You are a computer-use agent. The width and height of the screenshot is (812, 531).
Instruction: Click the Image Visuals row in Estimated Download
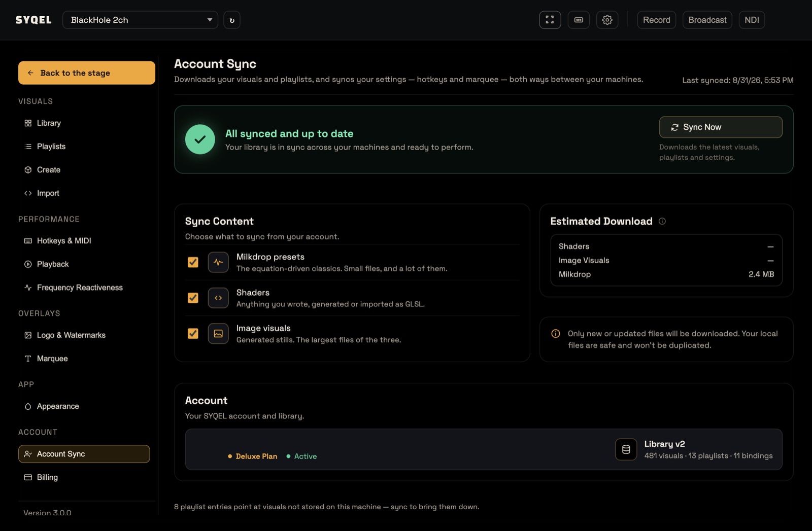[666, 261]
